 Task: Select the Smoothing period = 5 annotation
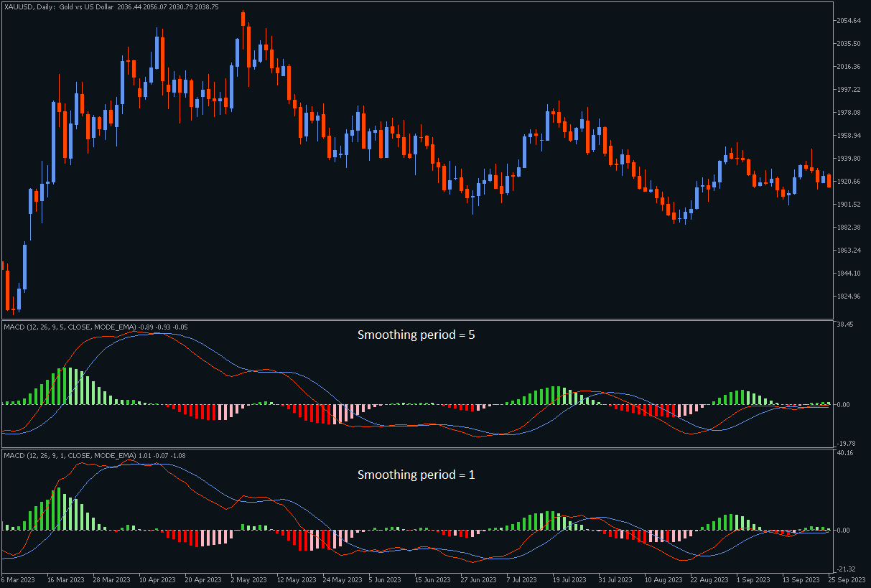tap(416, 335)
